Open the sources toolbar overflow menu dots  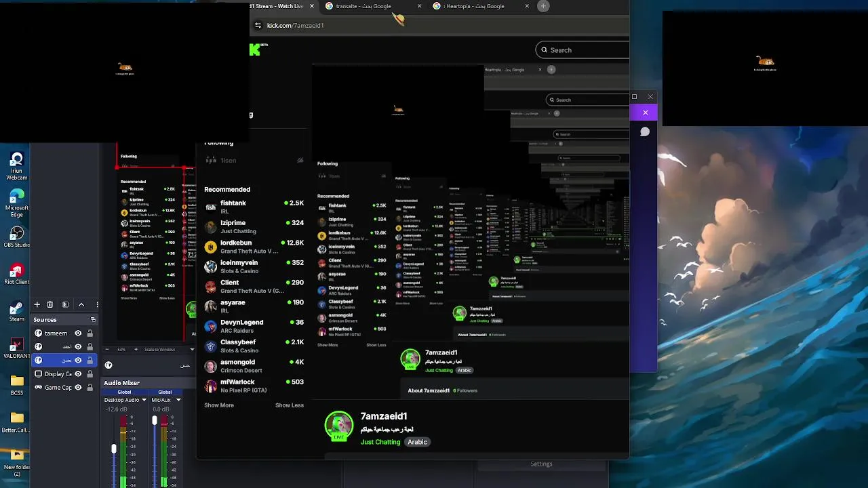point(97,305)
